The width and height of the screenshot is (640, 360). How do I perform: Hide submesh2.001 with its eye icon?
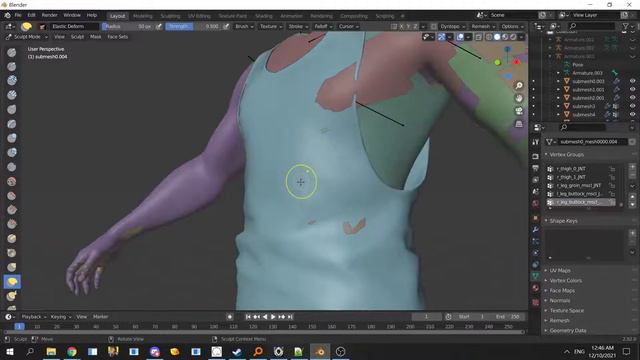632,98
